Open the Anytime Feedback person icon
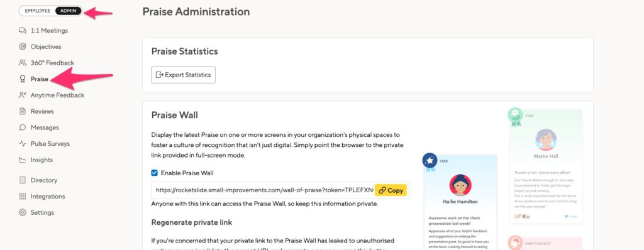 tap(23, 95)
